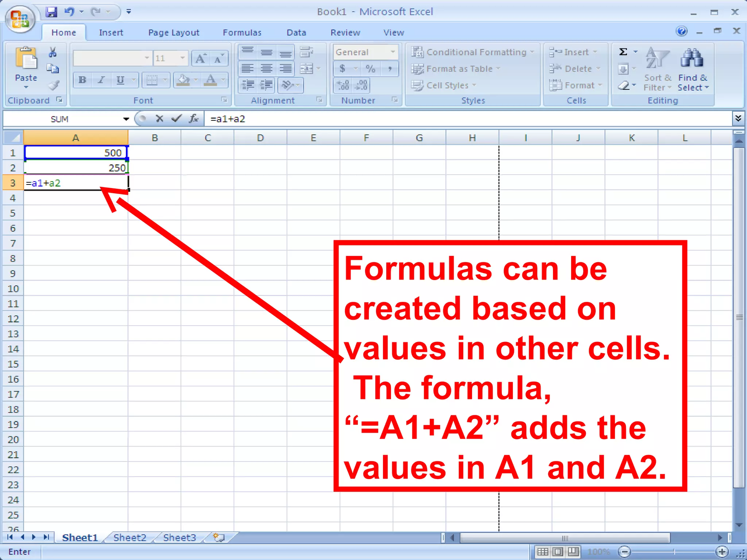The height and width of the screenshot is (560, 747).
Task: Switch to Page Layout view in status bar
Action: pyautogui.click(x=558, y=552)
